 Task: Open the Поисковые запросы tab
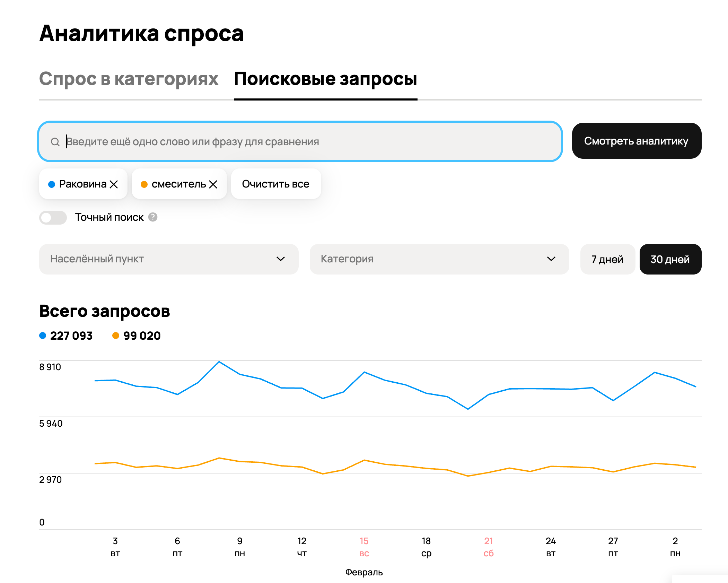325,79
